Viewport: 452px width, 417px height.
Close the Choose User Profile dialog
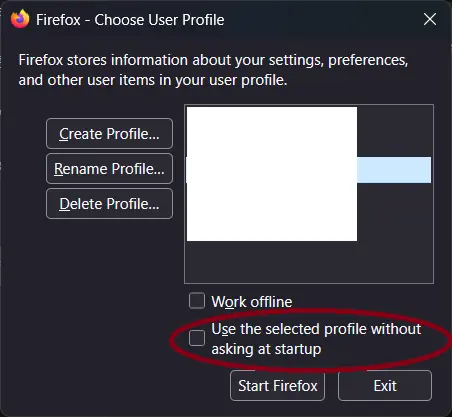click(430, 19)
